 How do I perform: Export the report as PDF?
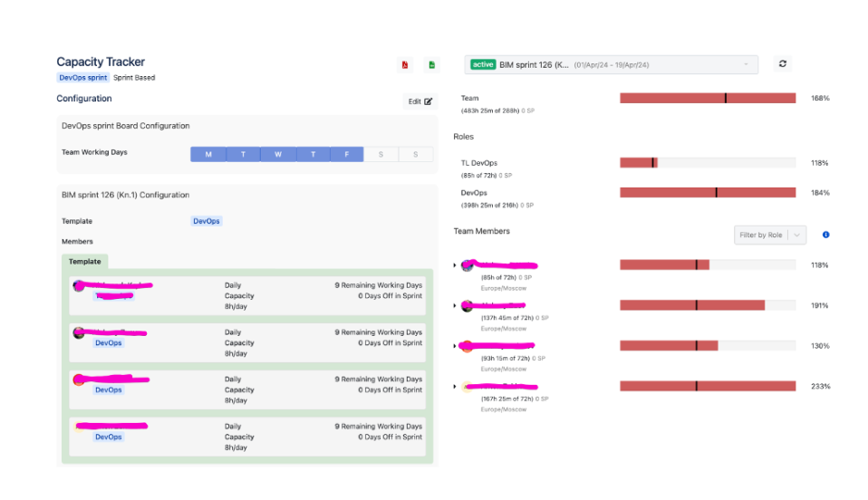tap(405, 65)
